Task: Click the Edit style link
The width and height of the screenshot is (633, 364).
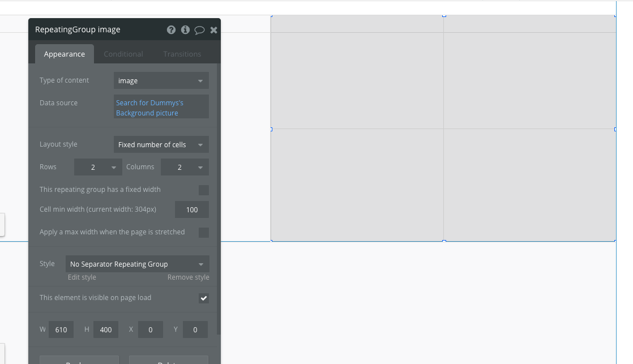Action: point(82,277)
